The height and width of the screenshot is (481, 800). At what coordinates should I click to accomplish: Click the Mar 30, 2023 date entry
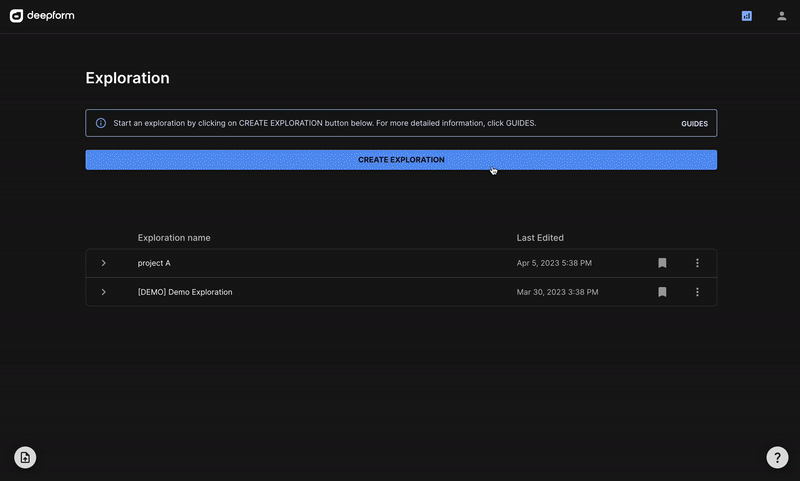point(557,292)
